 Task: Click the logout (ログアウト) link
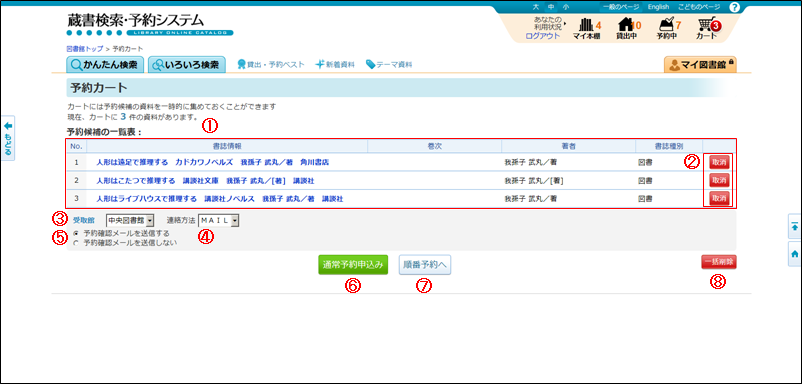(543, 36)
